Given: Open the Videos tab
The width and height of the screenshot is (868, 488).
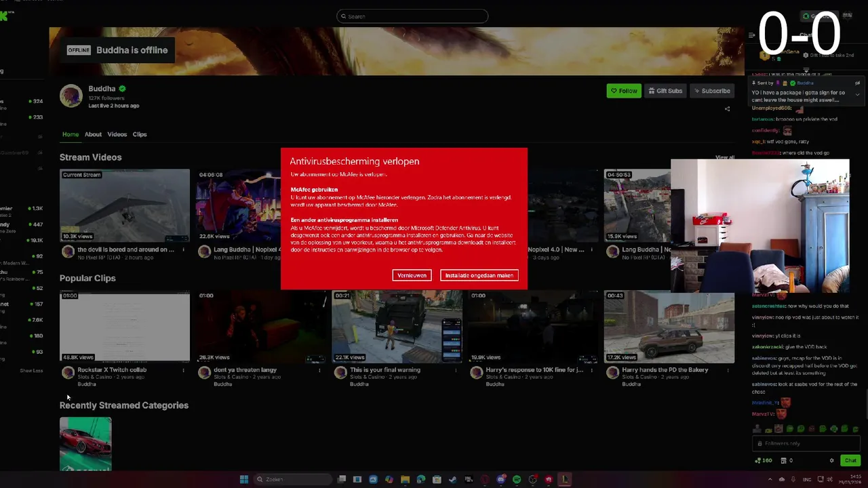Looking at the screenshot, I should click(x=117, y=134).
